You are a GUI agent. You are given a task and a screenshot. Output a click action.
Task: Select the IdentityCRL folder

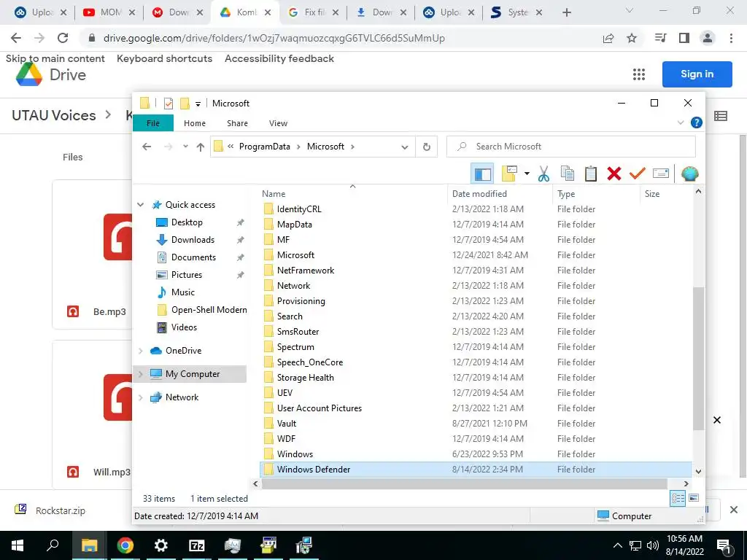click(x=299, y=209)
